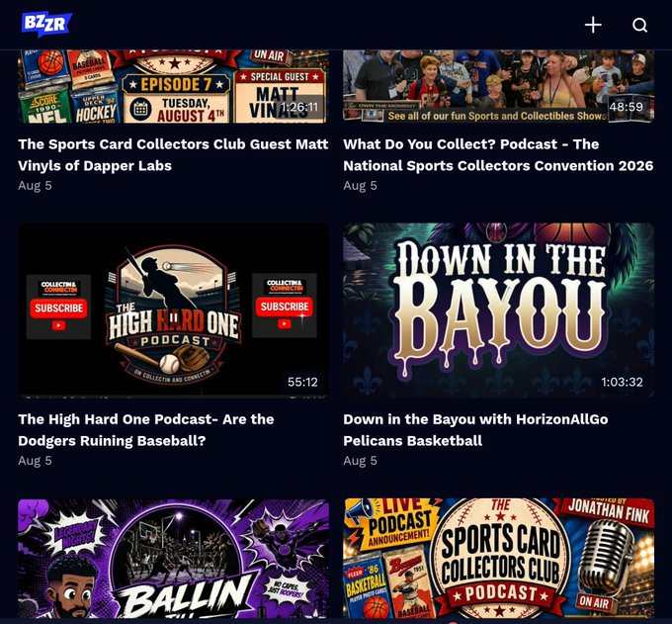Viewport: 672px width, 624px height.
Task: Play the Down in the Bayou thumbnail
Action: [498, 311]
